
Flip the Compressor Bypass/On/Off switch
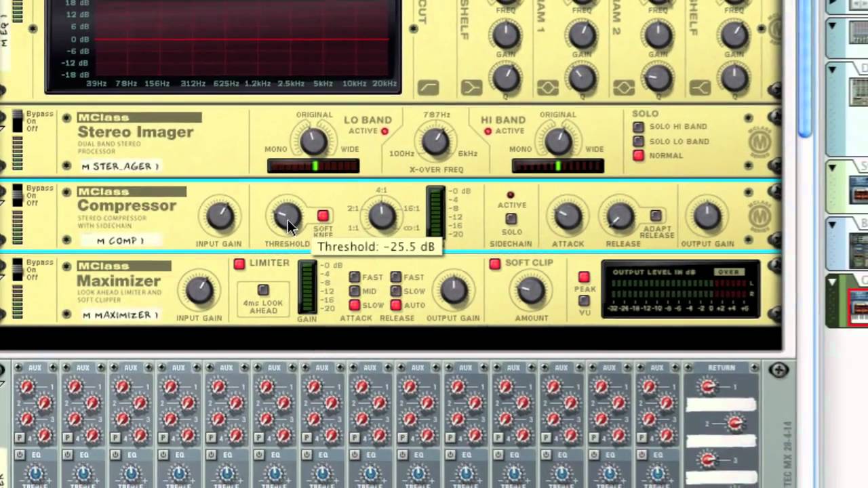pos(18,197)
